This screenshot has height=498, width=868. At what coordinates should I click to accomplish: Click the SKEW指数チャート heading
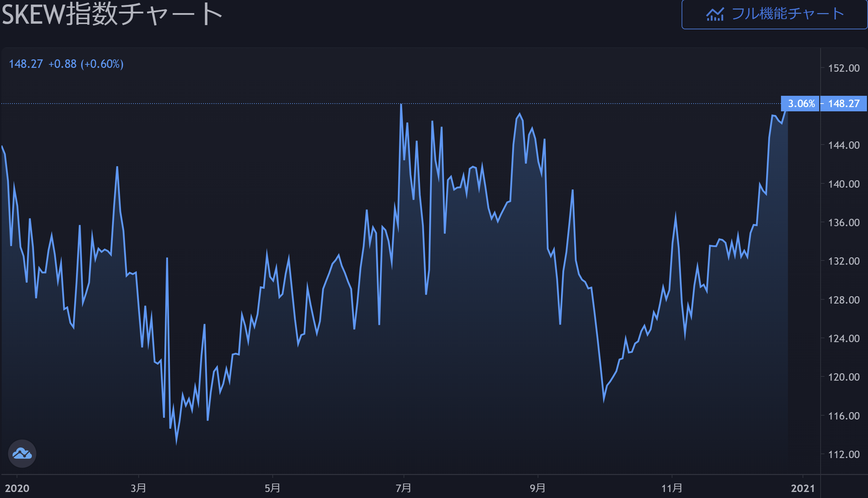point(112,14)
